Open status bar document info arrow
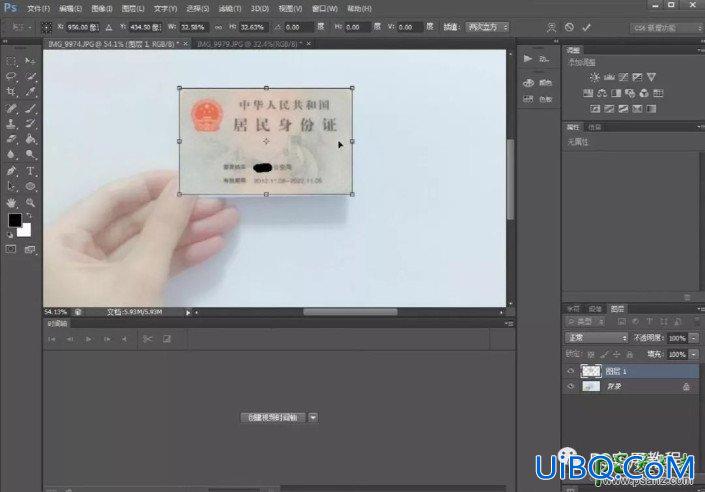The image size is (705, 492). pos(188,312)
